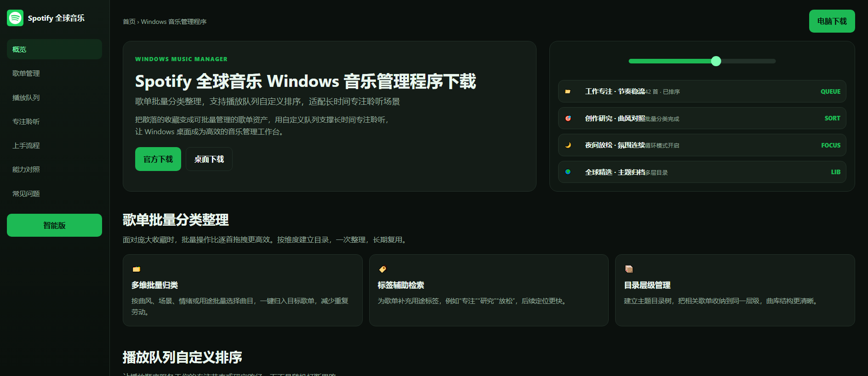Image resolution: width=868 pixels, height=376 pixels.
Task: Open 专注聆听 sidebar item
Action: 54,121
